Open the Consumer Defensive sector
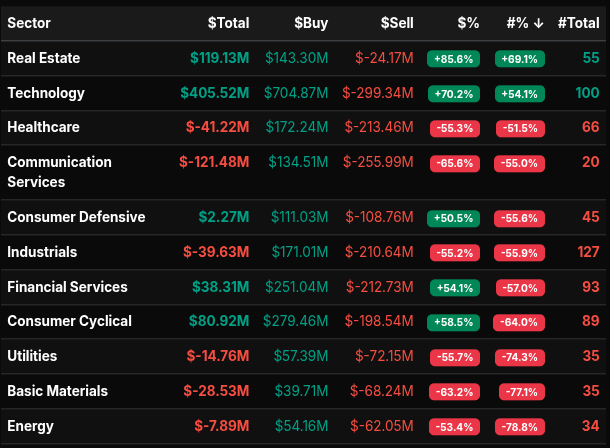This screenshot has height=448, width=610. point(76,217)
